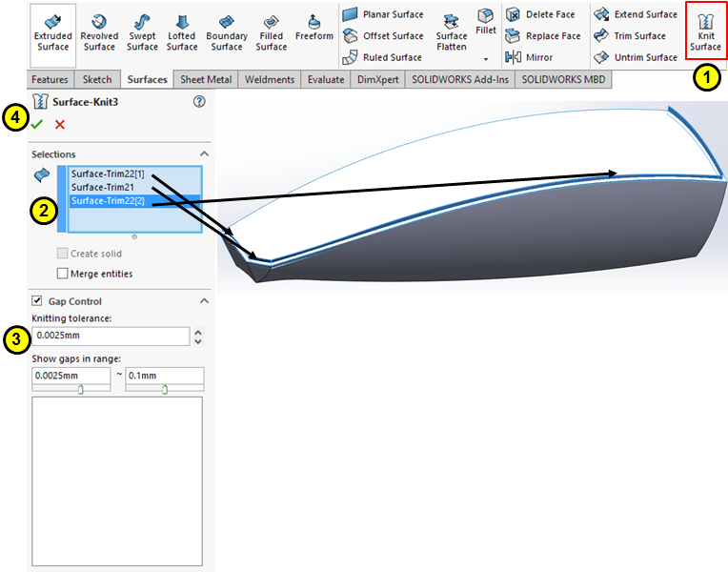Collapse the Gap Control section
This screenshot has height=572, width=728.
[203, 301]
